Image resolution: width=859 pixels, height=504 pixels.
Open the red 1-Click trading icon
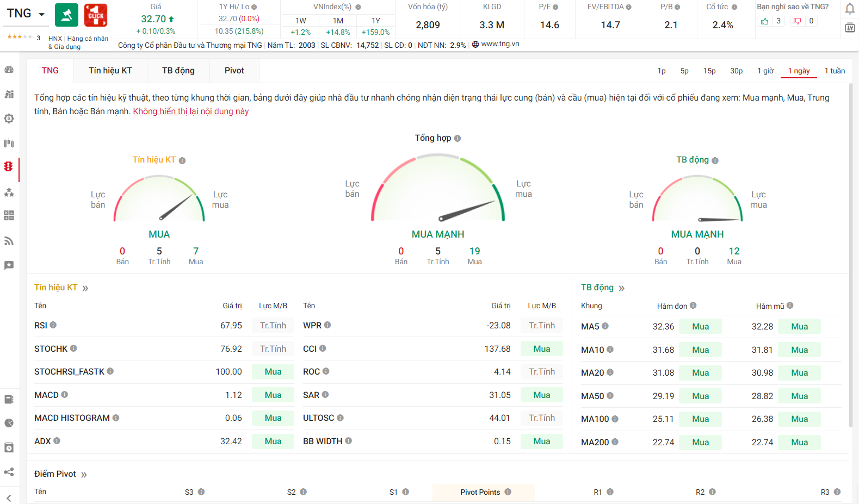point(96,15)
